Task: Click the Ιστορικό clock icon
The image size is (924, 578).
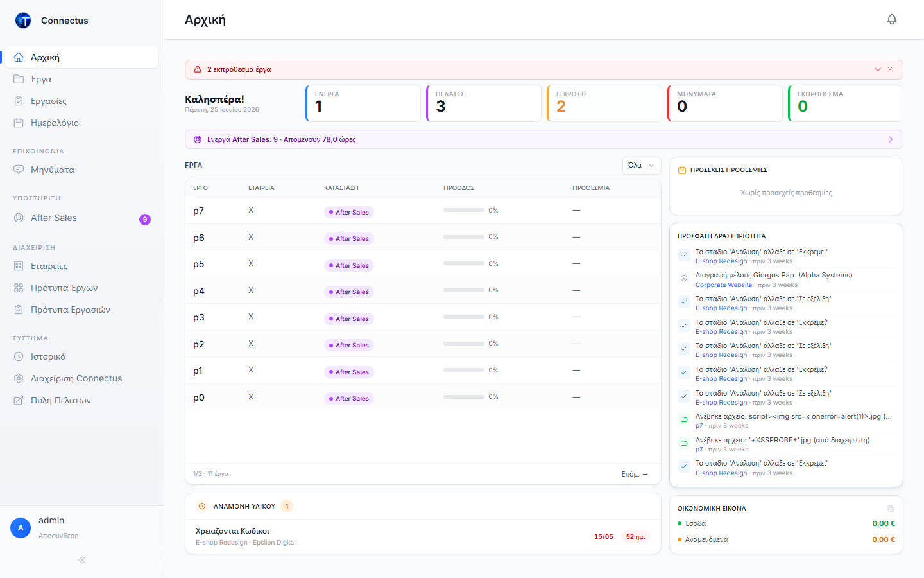Action: pos(19,356)
